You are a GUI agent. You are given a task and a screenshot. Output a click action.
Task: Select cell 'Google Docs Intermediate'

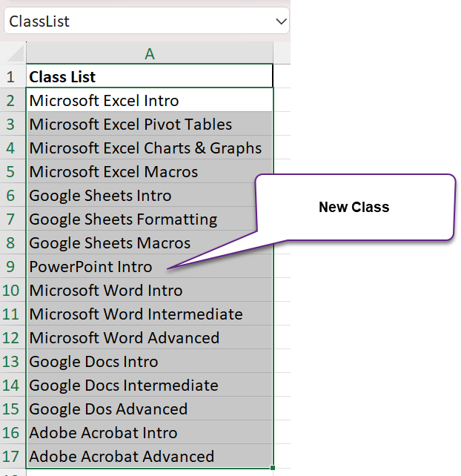click(149, 385)
